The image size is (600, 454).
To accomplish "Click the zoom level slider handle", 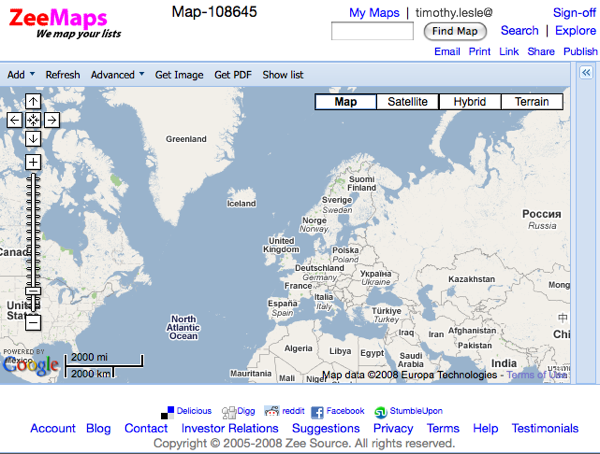I will 33,291.
